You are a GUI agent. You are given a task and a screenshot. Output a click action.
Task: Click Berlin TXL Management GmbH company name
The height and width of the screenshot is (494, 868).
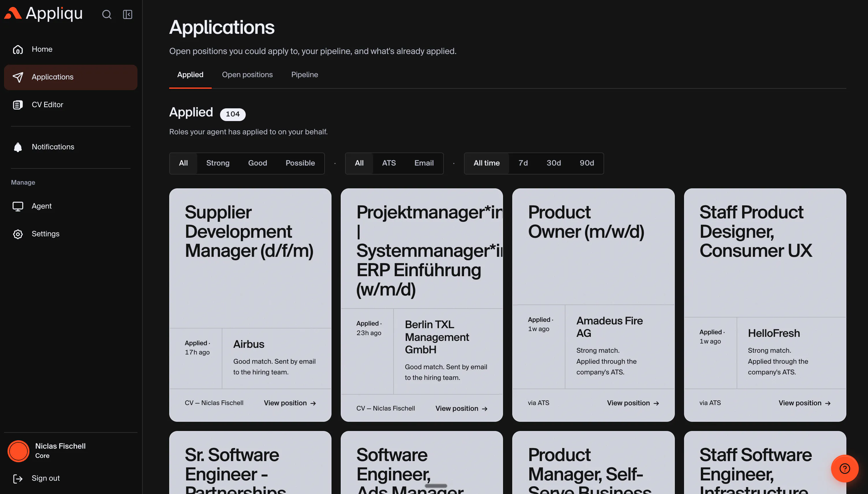tap(437, 337)
